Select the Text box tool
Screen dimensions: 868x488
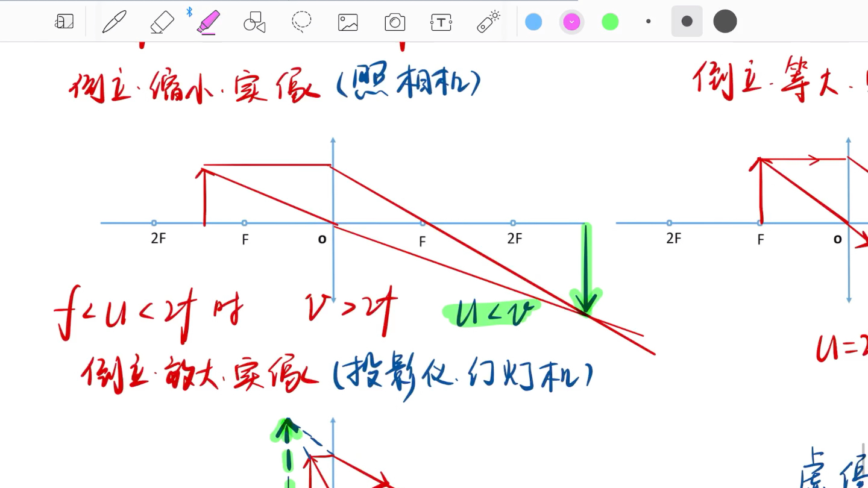coord(441,23)
